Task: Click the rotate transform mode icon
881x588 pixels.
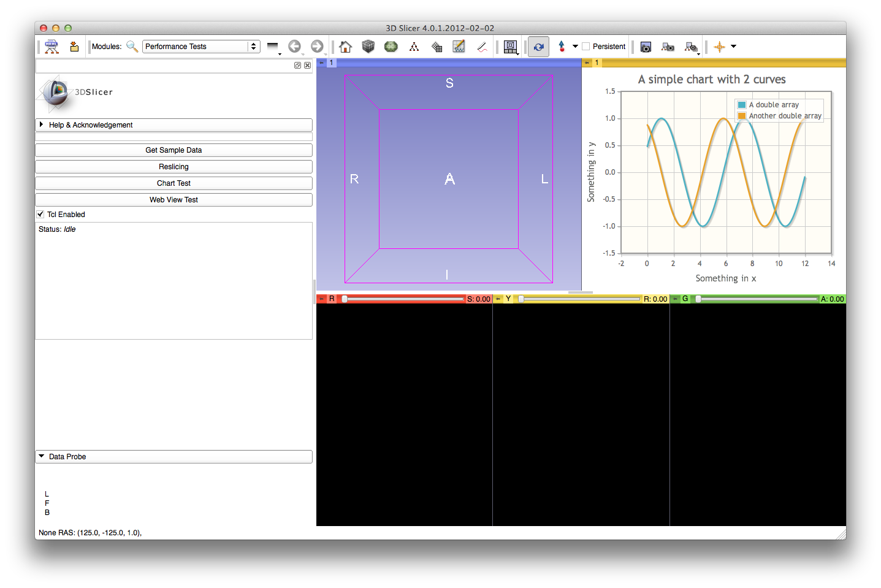Action: [538, 47]
